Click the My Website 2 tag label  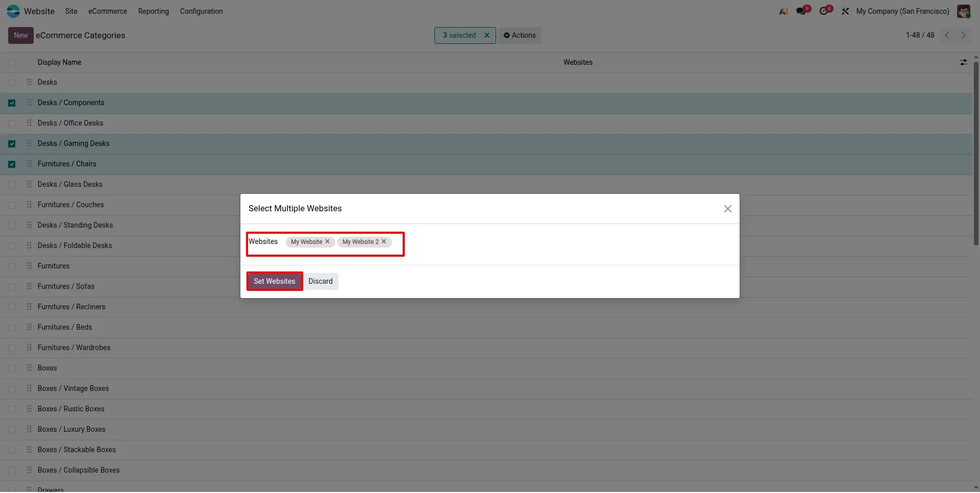click(360, 242)
